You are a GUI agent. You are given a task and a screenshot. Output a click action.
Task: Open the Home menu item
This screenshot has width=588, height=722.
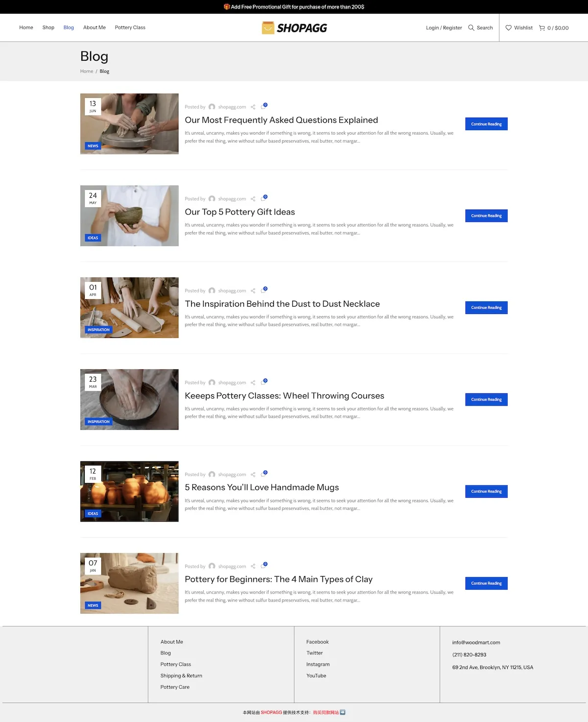tap(26, 27)
